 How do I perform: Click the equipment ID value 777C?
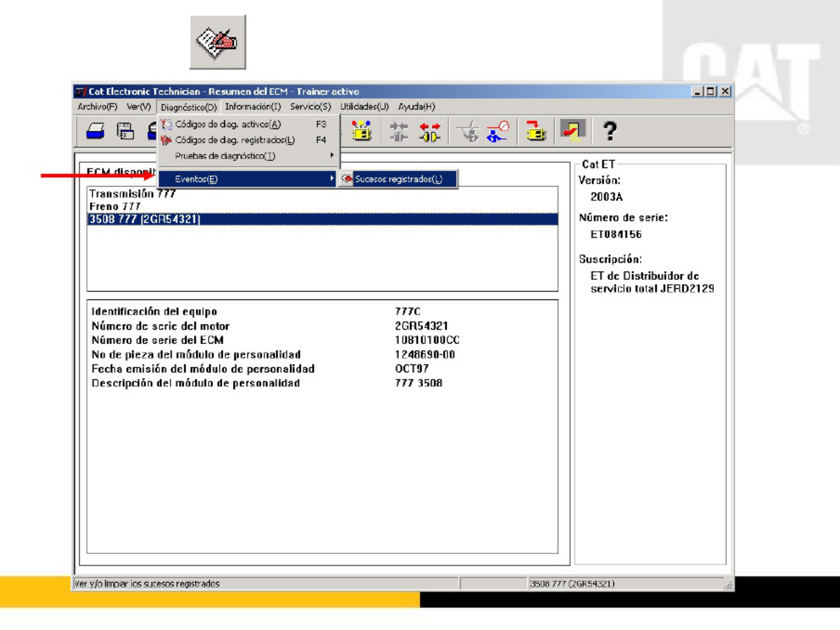tap(408, 311)
